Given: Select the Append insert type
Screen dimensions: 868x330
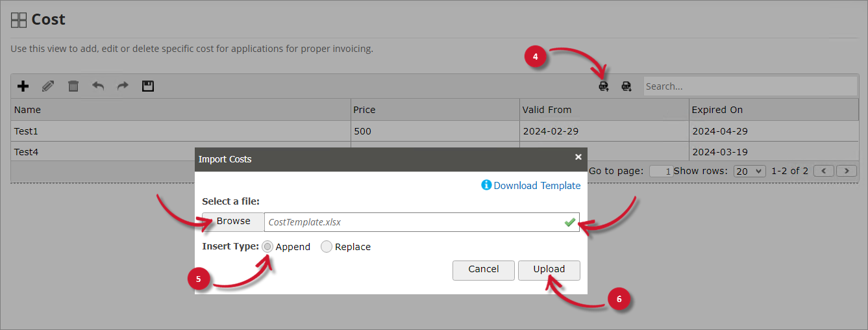Looking at the screenshot, I should [267, 247].
